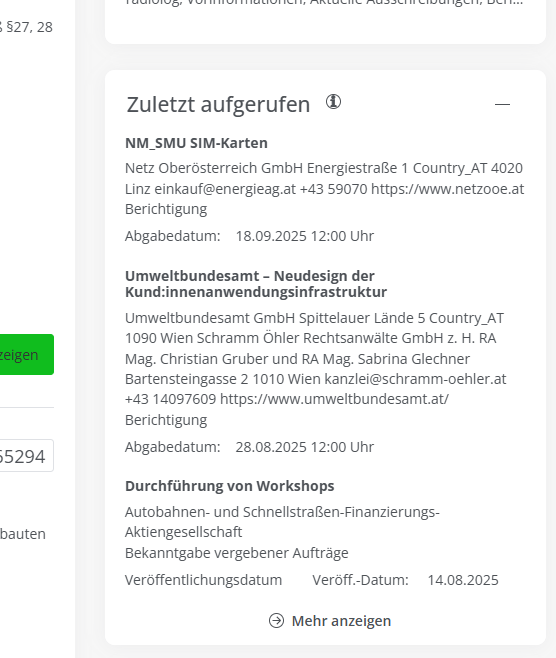Select Abgabedatum 28.08.2025 12:00 Uhr
This screenshot has height=658, width=556.
(249, 447)
